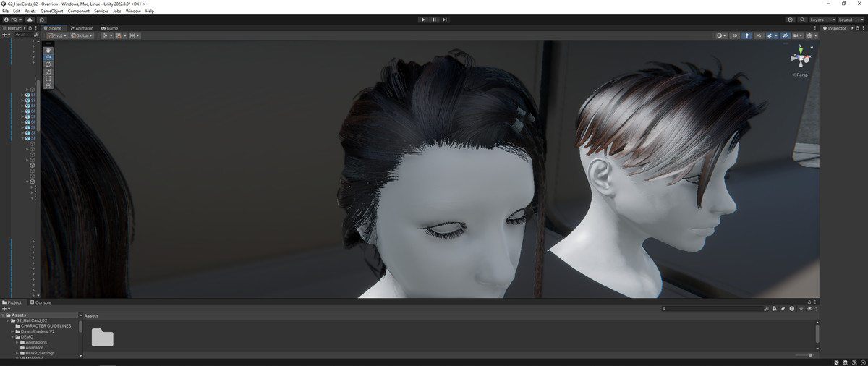Viewport: 868px width, 366px height.
Task: Open Hierarchy panel kebab menu
Action: pyautogui.click(x=36, y=28)
